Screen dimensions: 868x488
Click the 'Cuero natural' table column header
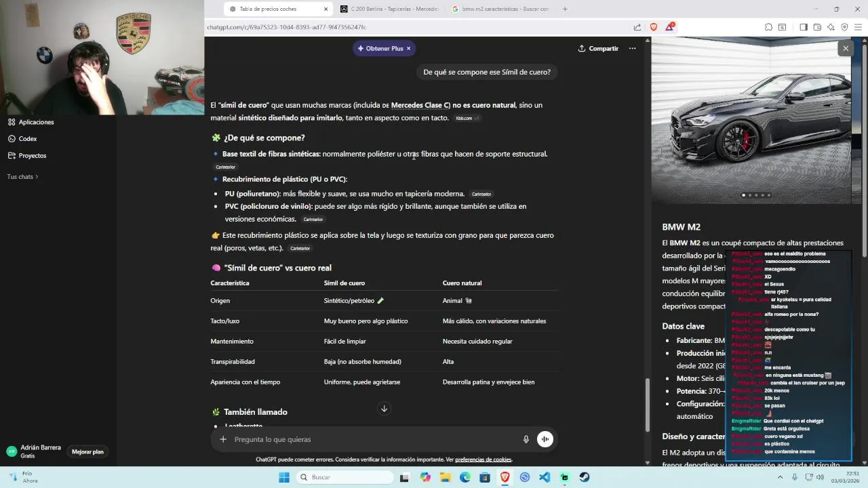(462, 283)
